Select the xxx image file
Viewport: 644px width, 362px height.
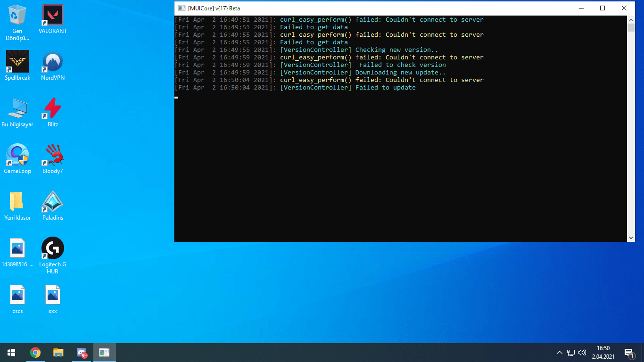click(53, 299)
